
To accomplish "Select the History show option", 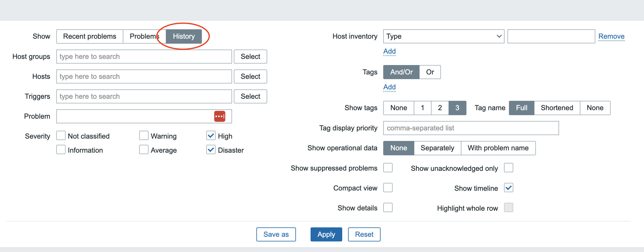I will [184, 36].
